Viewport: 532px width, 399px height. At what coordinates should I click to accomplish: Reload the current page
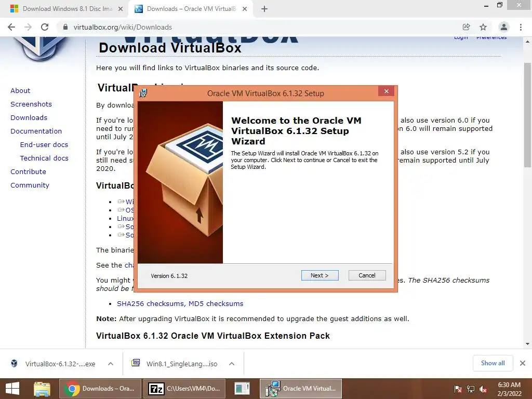(45, 27)
